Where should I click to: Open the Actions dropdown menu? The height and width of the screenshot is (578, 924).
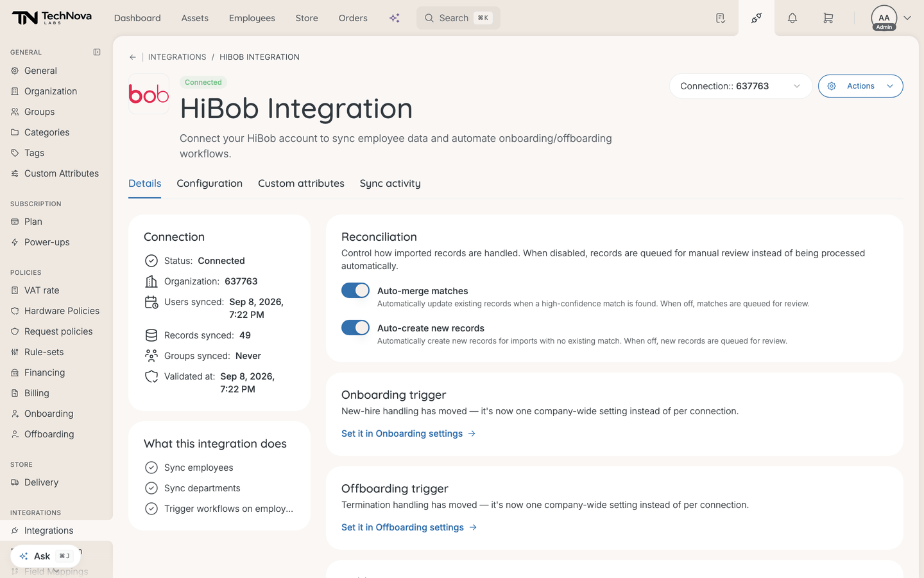[860, 86]
